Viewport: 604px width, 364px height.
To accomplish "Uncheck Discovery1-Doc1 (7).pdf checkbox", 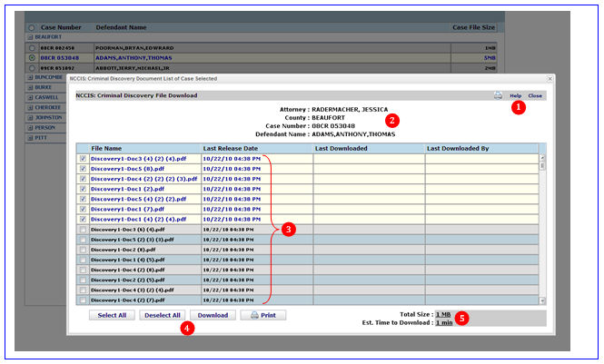I will 83,210.
